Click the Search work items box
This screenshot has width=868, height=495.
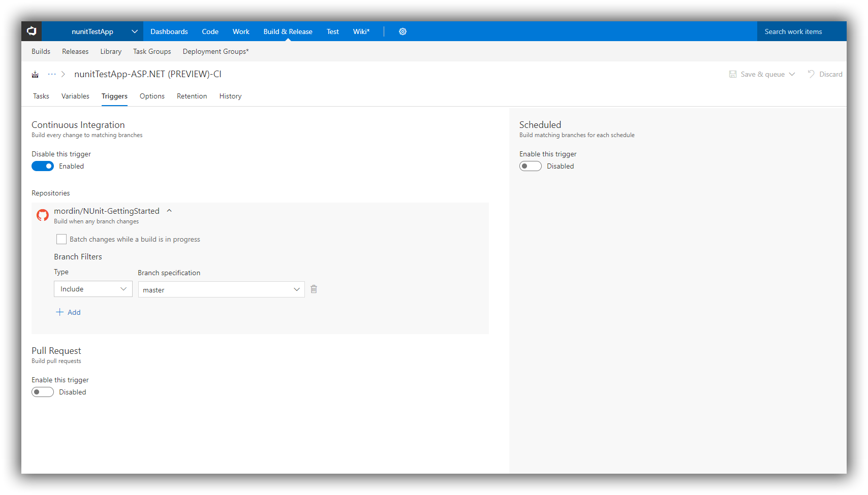pos(802,31)
